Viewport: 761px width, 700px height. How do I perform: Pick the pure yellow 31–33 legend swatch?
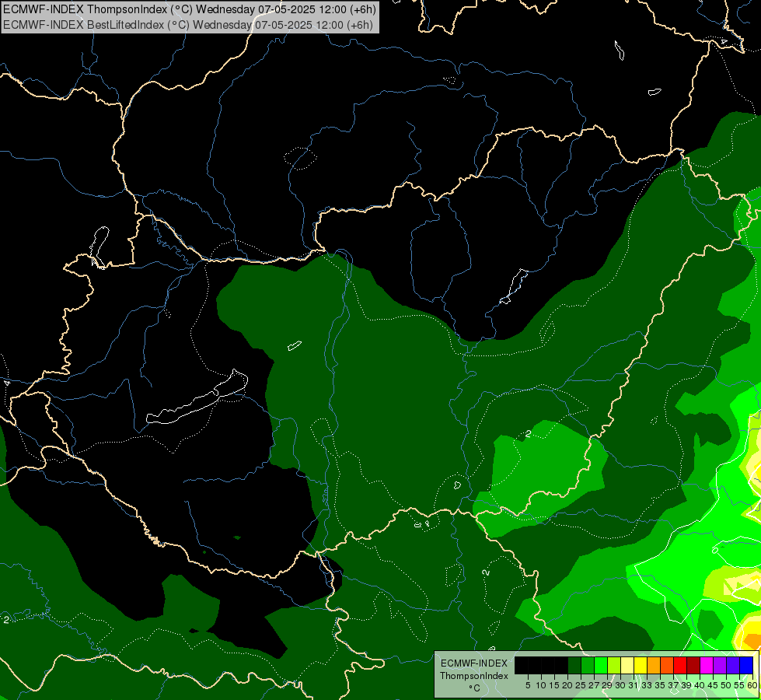click(x=641, y=665)
